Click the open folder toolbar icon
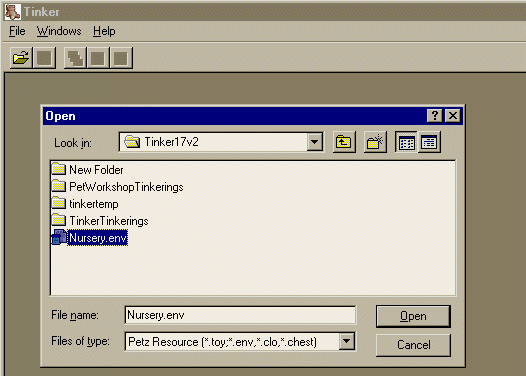The image size is (526, 376). point(21,58)
